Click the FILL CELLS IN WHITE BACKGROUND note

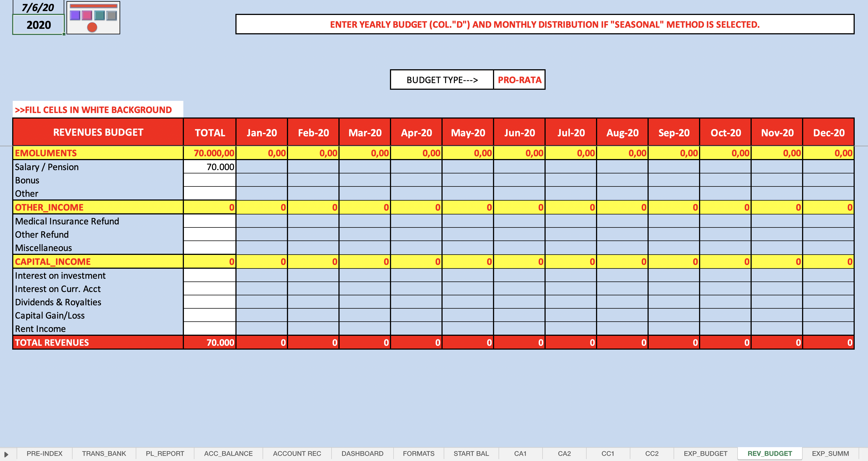tap(98, 109)
